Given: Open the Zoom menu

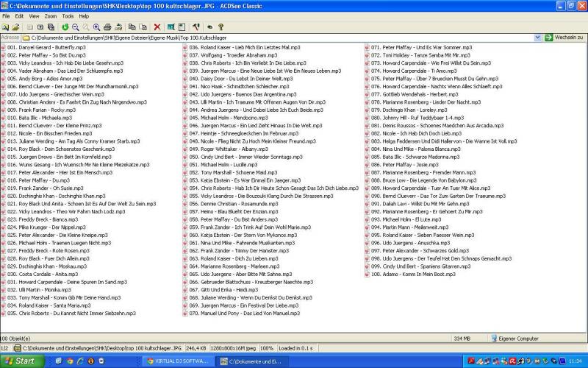Looking at the screenshot, I should [51, 16].
